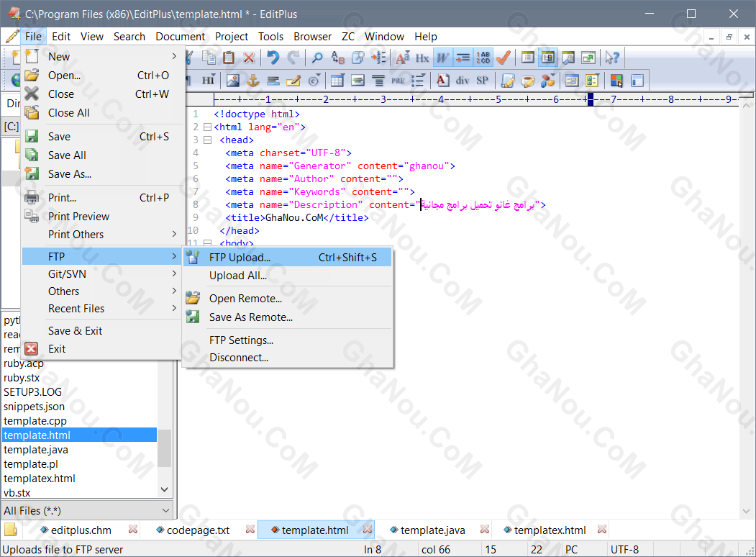The width and height of the screenshot is (756, 557).
Task: Insert a table with the table icon
Action: (337, 81)
